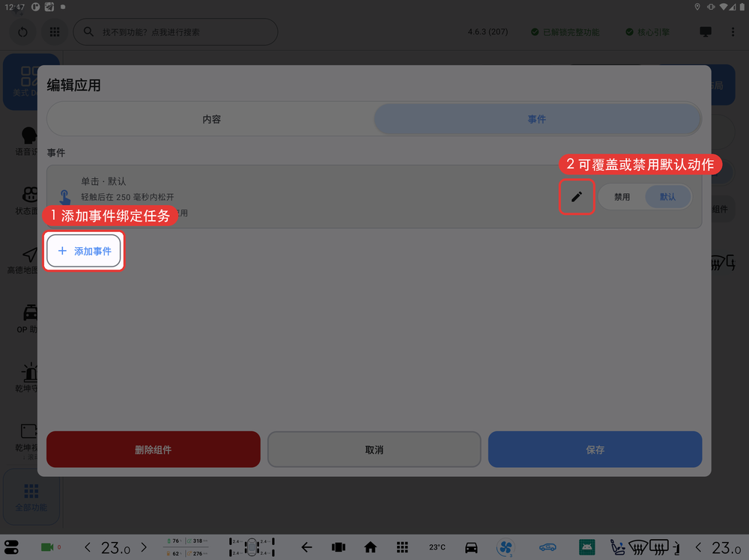This screenshot has height=560, width=749.
Task: Increase the left temperature with the right chevron
Action: (144, 547)
